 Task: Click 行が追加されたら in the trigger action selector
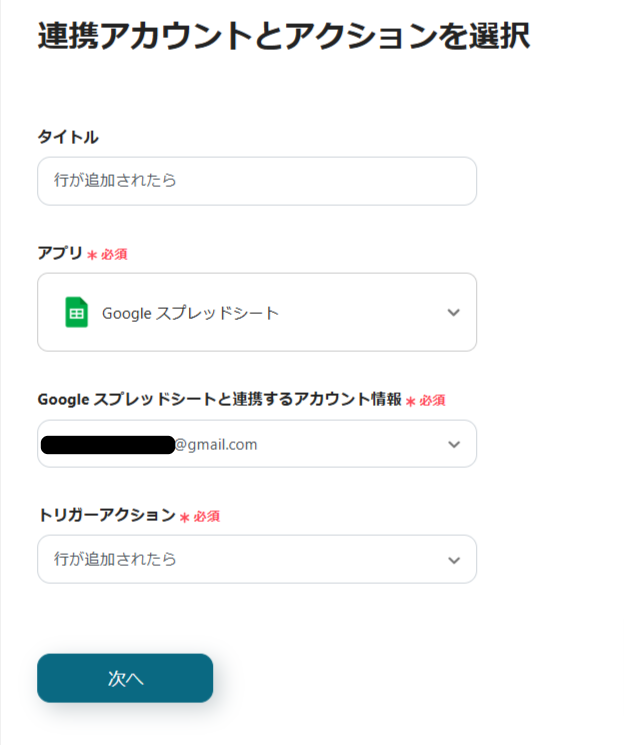pos(115,560)
